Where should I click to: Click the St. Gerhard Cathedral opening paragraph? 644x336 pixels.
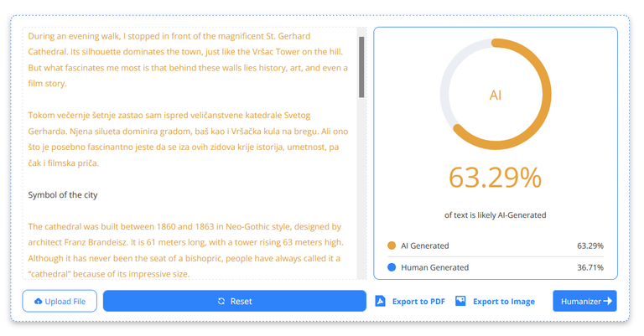pyautogui.click(x=186, y=59)
